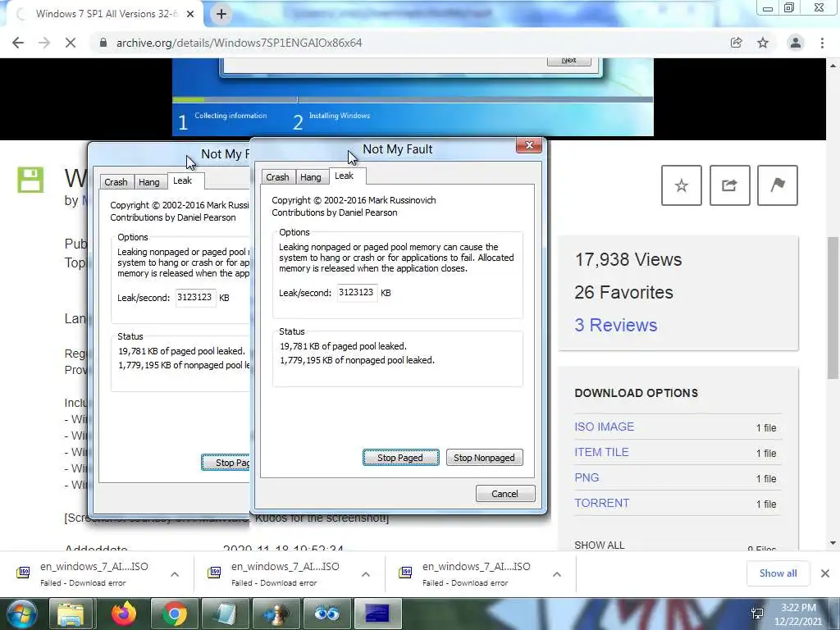The image size is (840, 630).
Task: Click the 26 Favorites text
Action: point(623,293)
